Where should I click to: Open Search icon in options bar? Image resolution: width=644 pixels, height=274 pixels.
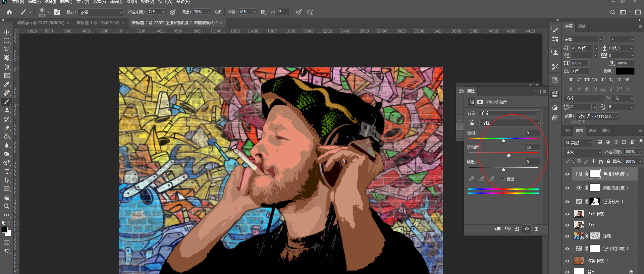(x=612, y=12)
